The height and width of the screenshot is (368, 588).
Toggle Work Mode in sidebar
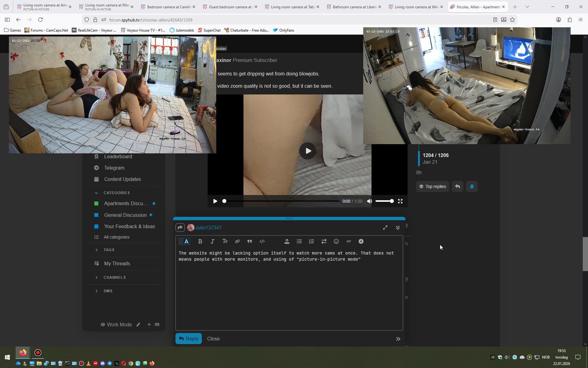(x=116, y=324)
